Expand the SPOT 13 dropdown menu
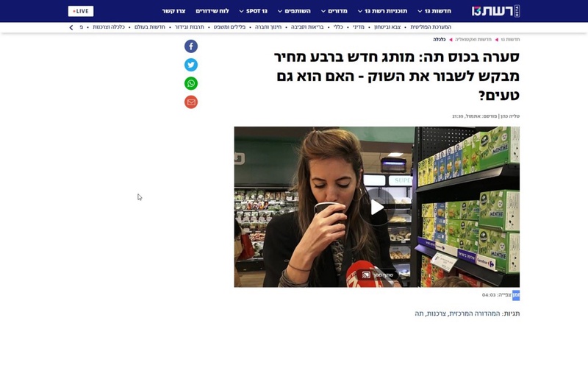588x368 pixels. [x=253, y=11]
